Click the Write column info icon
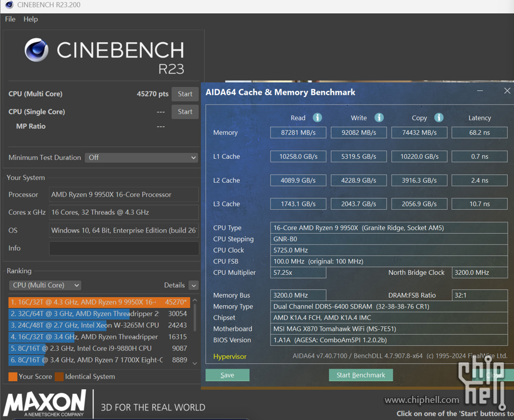Screen dimensions: 514x420 pyautogui.click(x=379, y=117)
